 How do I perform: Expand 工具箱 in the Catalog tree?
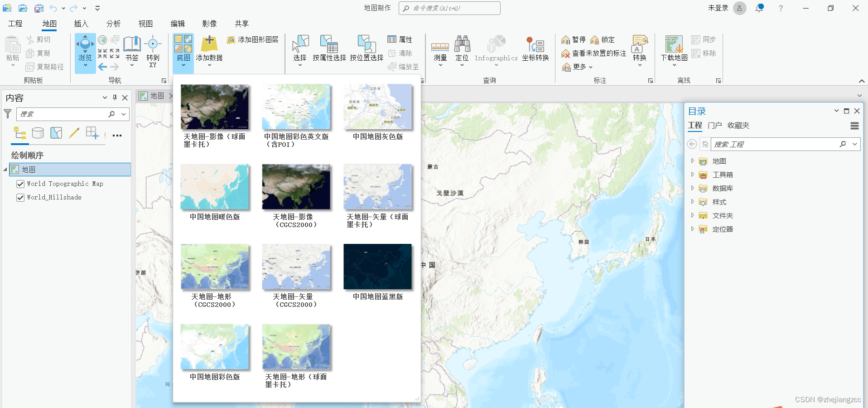pyautogui.click(x=693, y=175)
